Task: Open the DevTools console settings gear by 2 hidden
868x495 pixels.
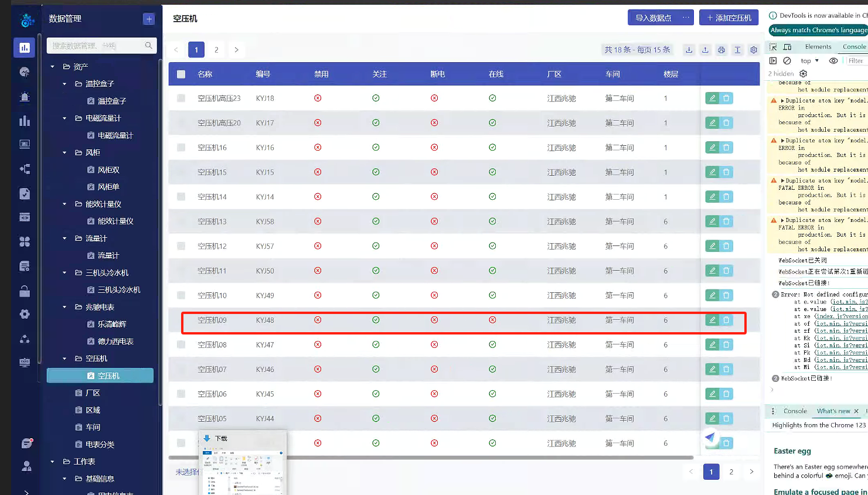Action: tap(804, 74)
